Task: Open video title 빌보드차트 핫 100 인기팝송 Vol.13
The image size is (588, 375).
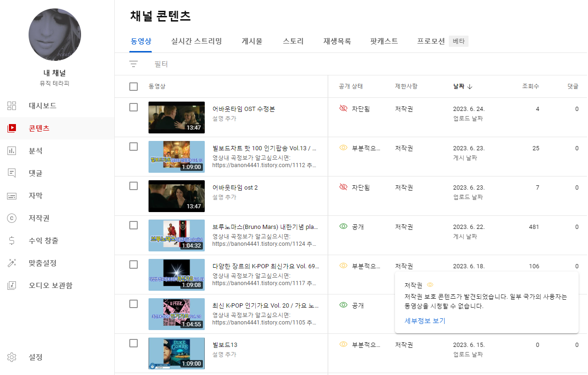Action: [x=265, y=148]
